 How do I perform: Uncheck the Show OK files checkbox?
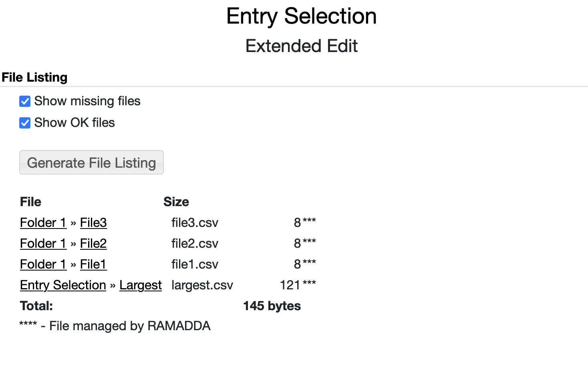coord(25,123)
